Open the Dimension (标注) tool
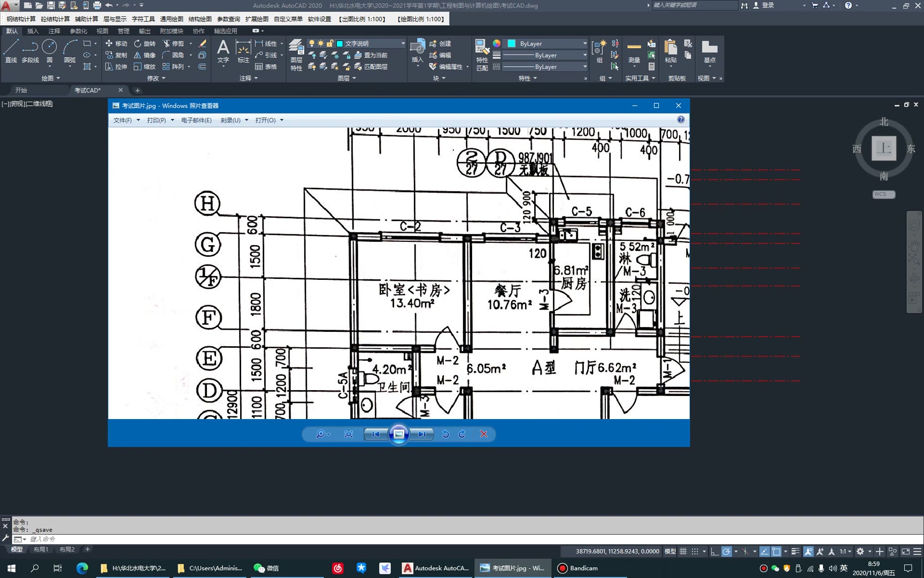924x578 pixels. click(243, 52)
